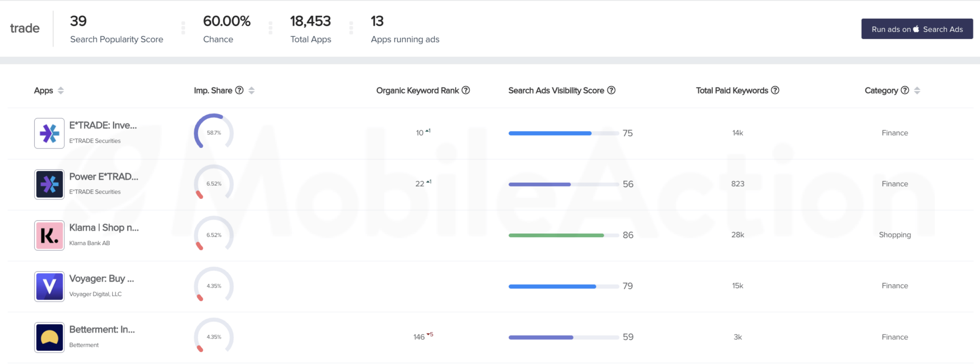Click Run ads on Search Ads button

[x=917, y=29]
